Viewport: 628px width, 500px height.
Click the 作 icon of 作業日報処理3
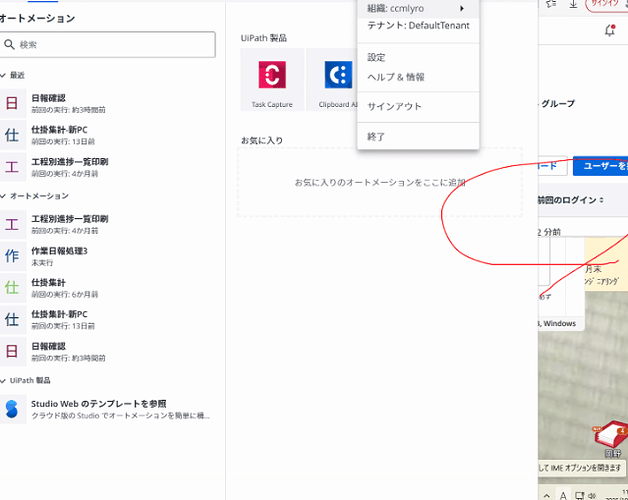[x=12, y=256]
